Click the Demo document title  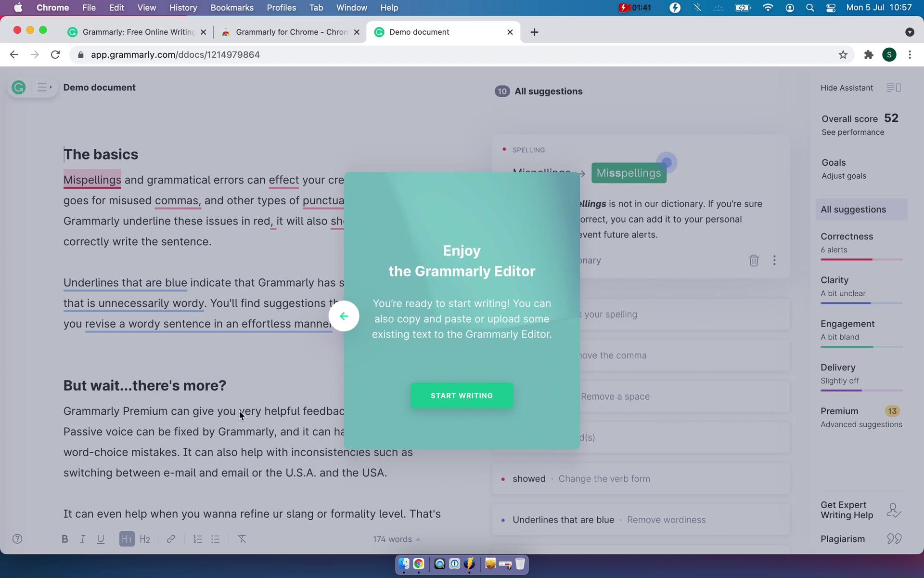coord(99,88)
